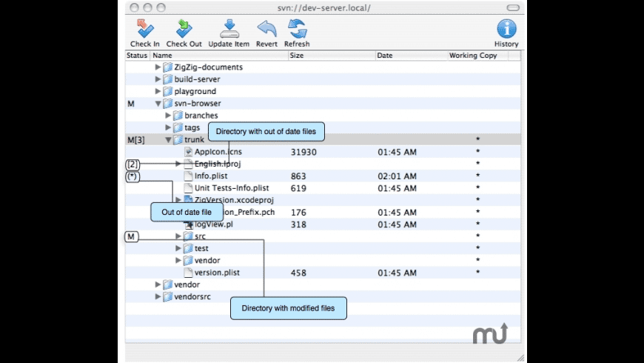Select the playground folder icon
644x363 pixels.
pyautogui.click(x=167, y=91)
